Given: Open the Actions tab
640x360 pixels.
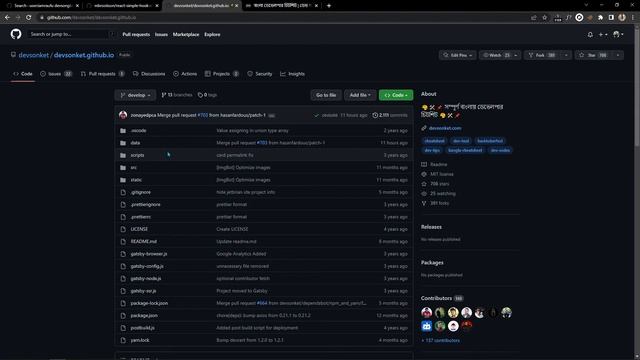Looking at the screenshot, I should [185, 74].
